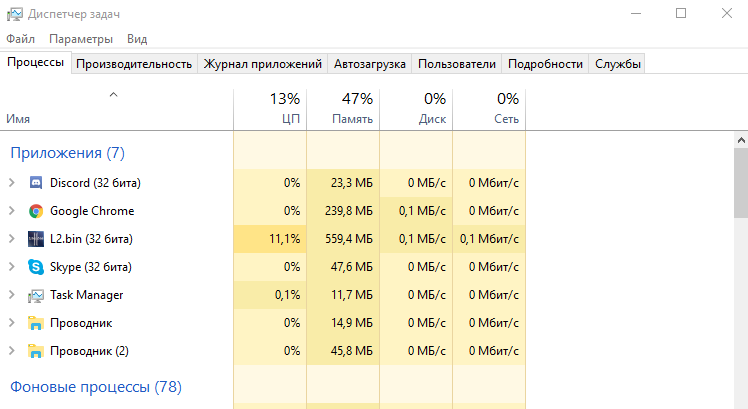Select the L2.bin (32 бита) row name
Viewport: 748px width, 409px height.
[91, 239]
